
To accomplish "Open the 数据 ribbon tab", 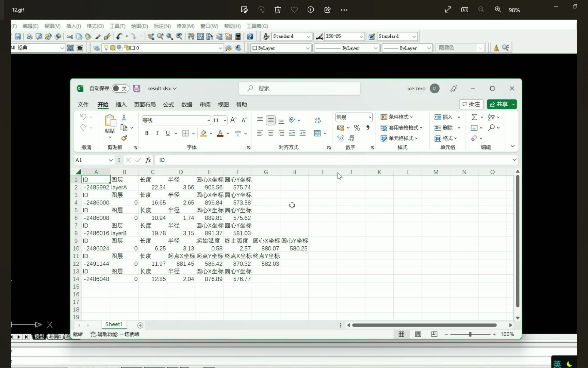I will pyautogui.click(x=187, y=105).
